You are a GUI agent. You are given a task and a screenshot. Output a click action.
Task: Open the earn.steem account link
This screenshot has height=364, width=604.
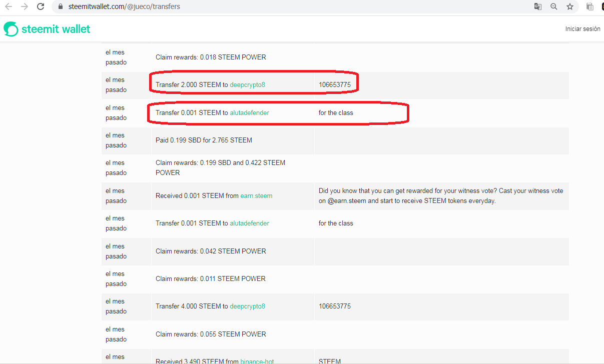(256, 196)
